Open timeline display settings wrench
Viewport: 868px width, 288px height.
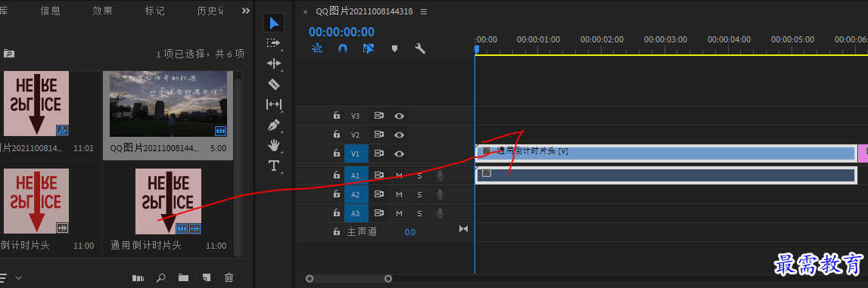(x=420, y=48)
